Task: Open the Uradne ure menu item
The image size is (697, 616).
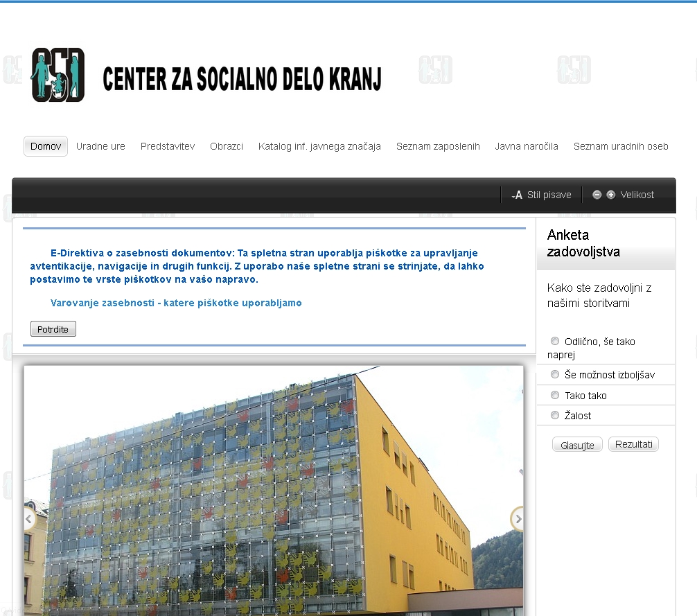Action: click(100, 146)
